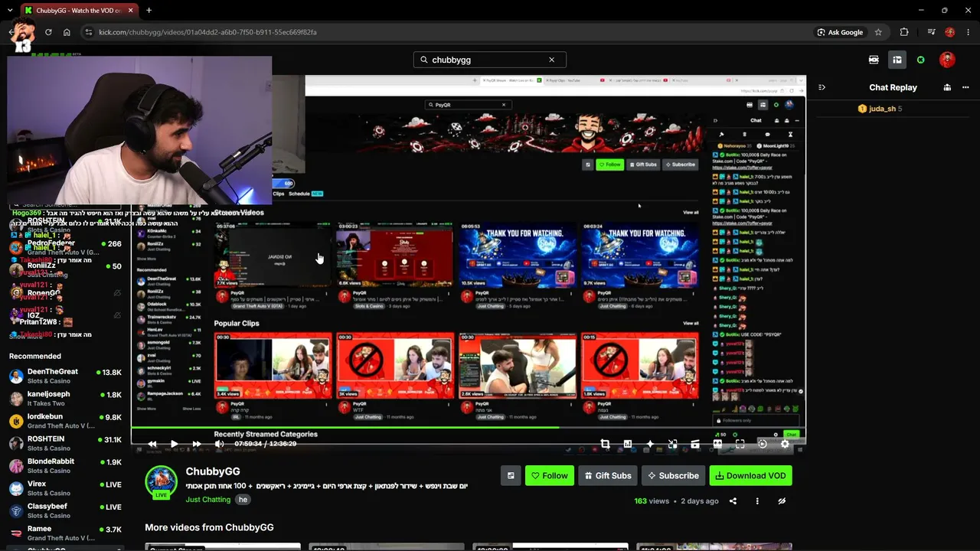Image resolution: width=980 pixels, height=551 pixels.
Task: Close the ChubbyGG browser tab
Action: click(131, 11)
